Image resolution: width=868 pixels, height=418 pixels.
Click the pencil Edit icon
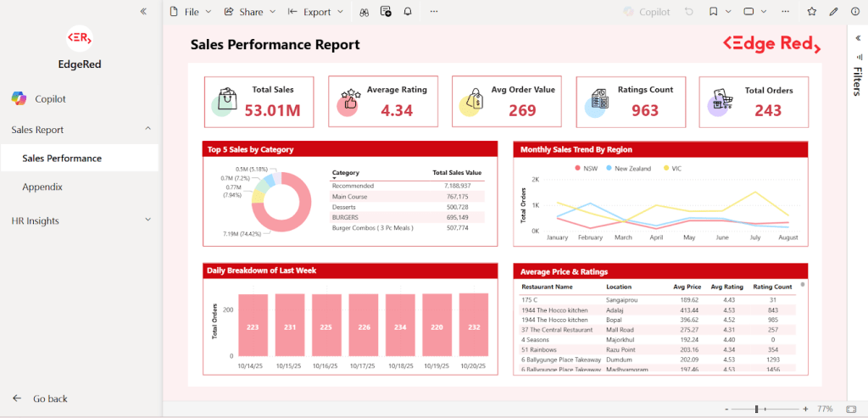833,12
